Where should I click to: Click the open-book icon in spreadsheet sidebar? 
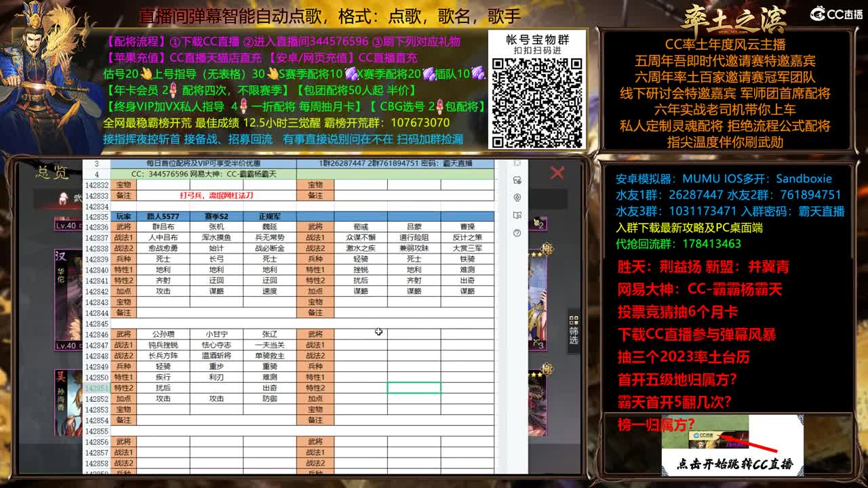[517, 216]
